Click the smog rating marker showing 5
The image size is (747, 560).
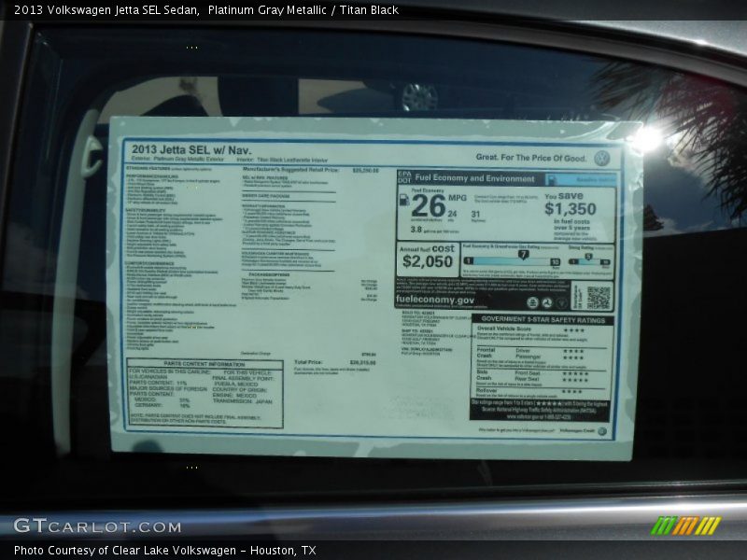pos(589,257)
